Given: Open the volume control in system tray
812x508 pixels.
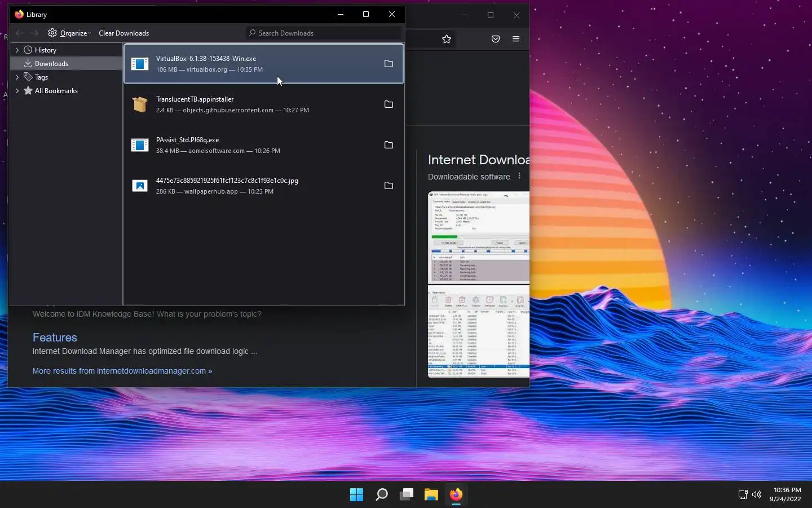Looking at the screenshot, I should tap(757, 494).
